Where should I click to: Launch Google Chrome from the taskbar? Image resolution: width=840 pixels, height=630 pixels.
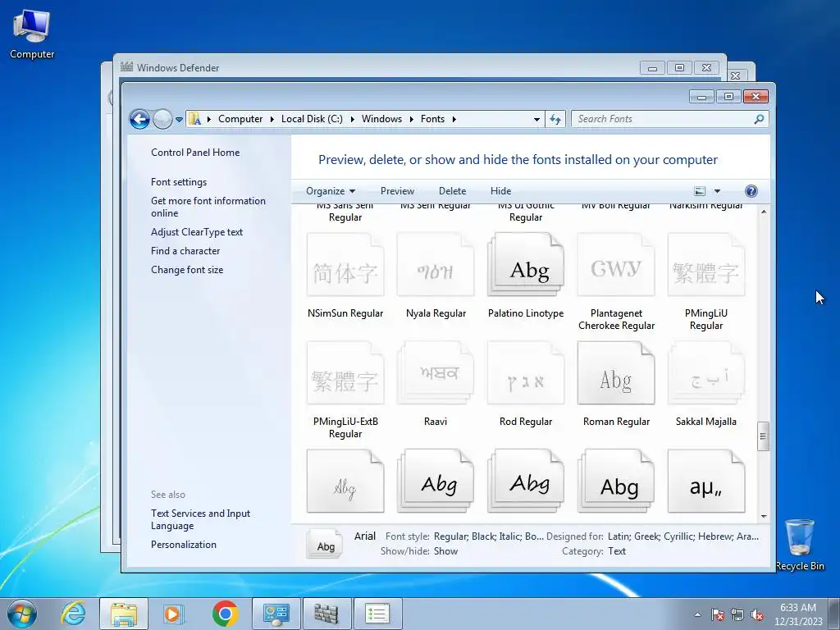[225, 614]
